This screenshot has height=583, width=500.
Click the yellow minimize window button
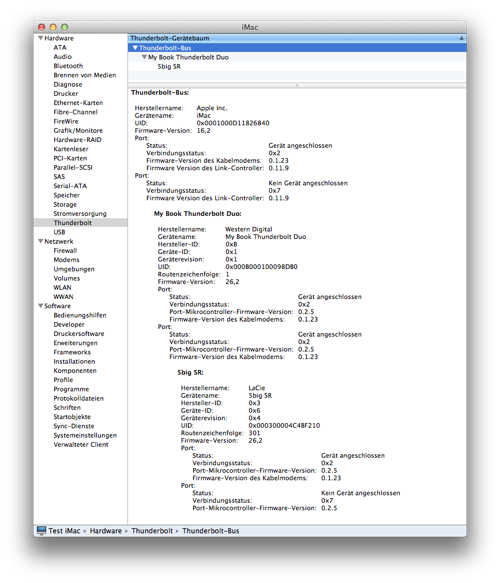click(x=53, y=27)
